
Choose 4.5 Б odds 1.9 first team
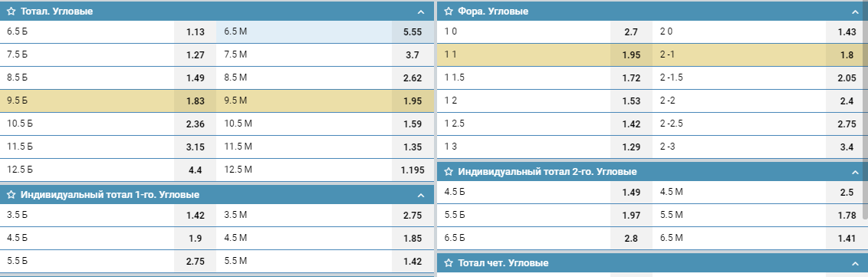tap(196, 238)
